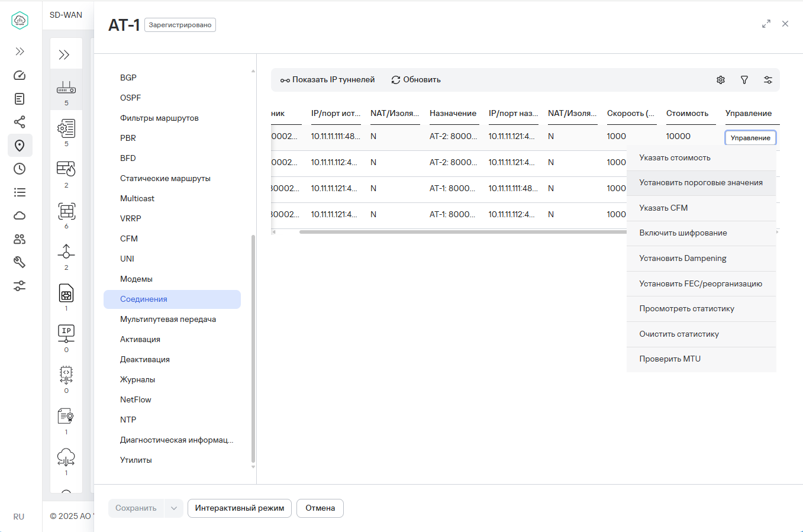Click the navigation list vertical scrollbar
Viewport: 803px width, 532px height.
click(253, 349)
